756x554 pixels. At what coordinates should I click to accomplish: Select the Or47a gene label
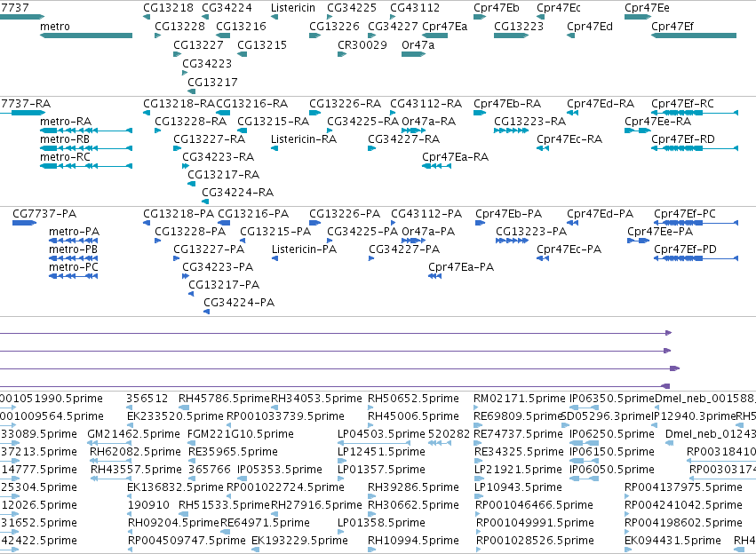coord(418,44)
